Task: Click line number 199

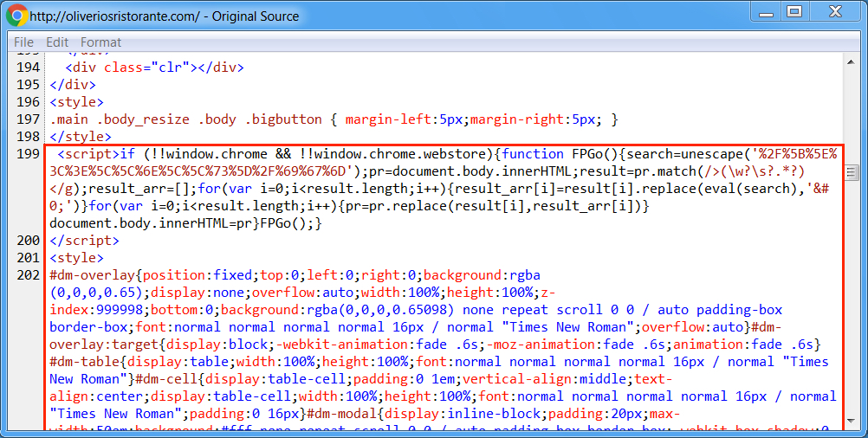Action: (29, 154)
